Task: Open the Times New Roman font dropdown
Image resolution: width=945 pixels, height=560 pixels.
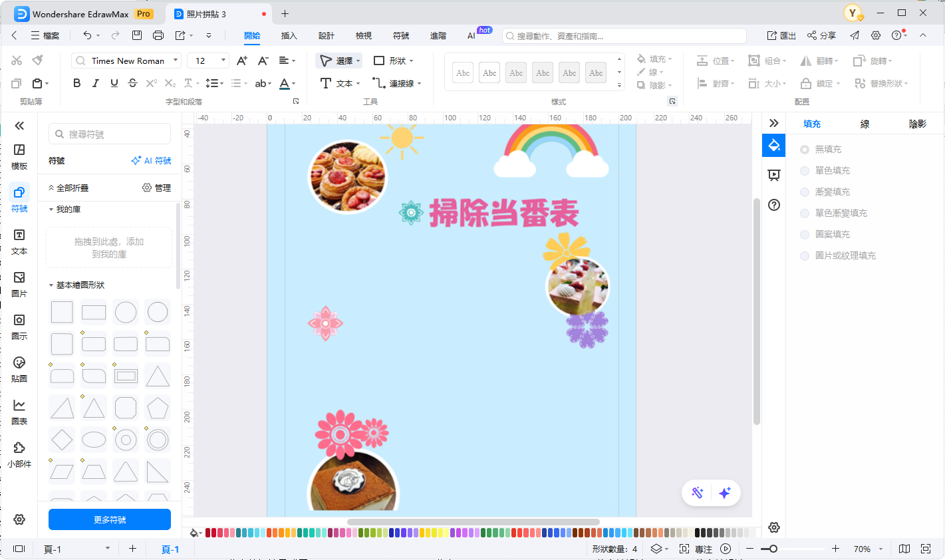Action: click(177, 61)
